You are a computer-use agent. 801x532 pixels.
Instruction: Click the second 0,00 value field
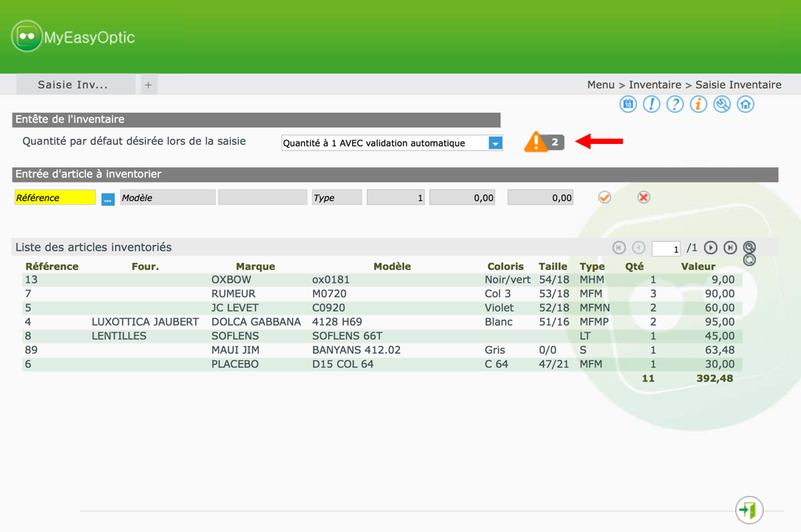pyautogui.click(x=540, y=198)
